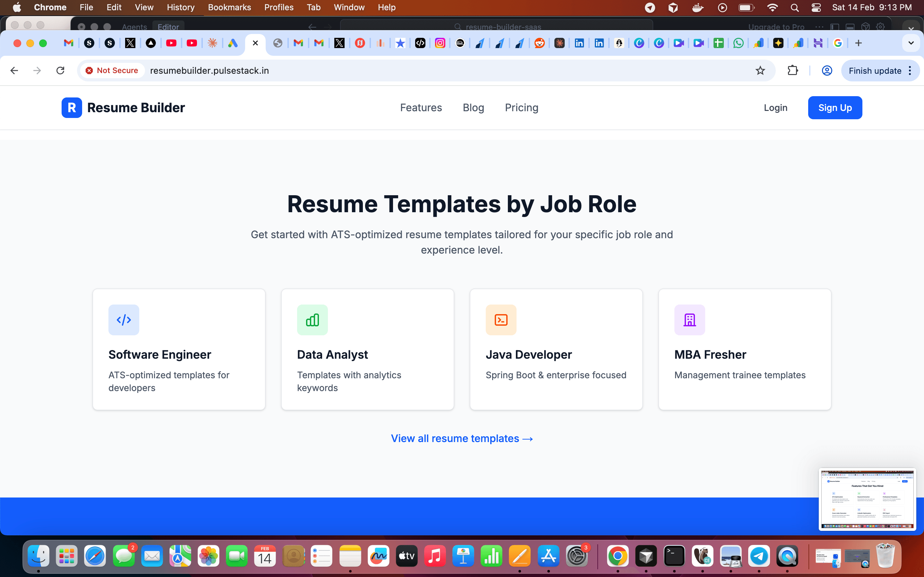This screenshot has height=577, width=924.
Task: Click the Software Engineer code icon
Action: coord(123,320)
